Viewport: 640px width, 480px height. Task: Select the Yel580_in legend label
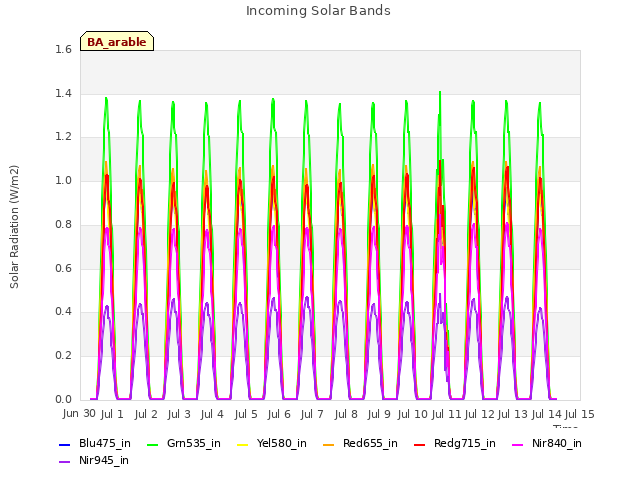point(282,444)
